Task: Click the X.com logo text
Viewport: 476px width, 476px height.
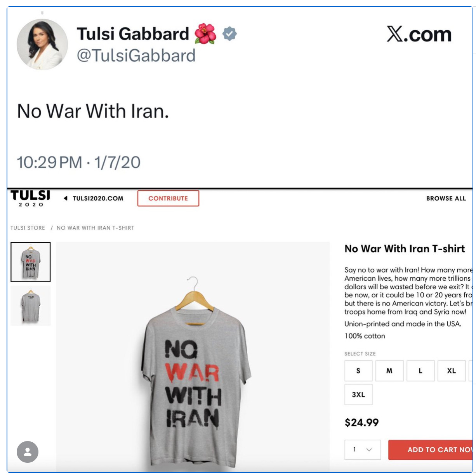Action: [419, 34]
